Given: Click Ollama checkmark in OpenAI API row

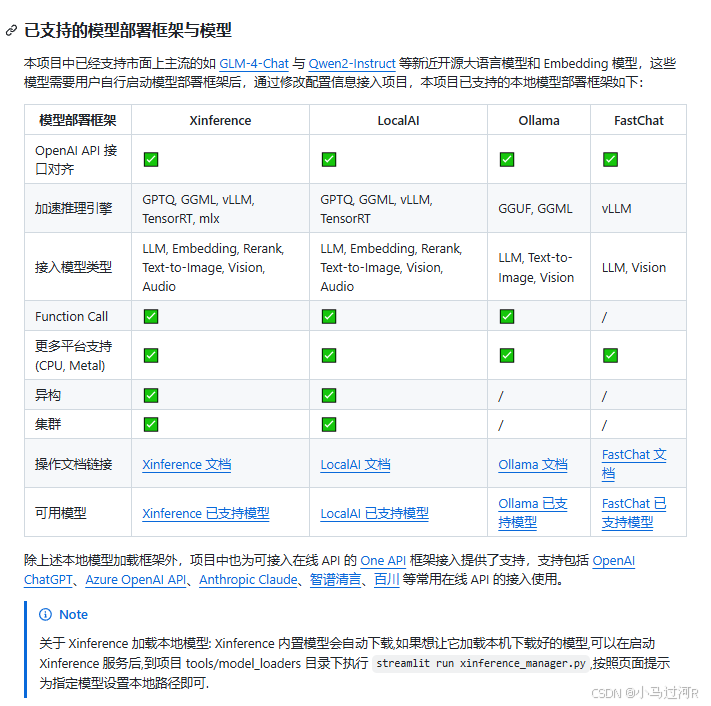Looking at the screenshot, I should tap(507, 160).
